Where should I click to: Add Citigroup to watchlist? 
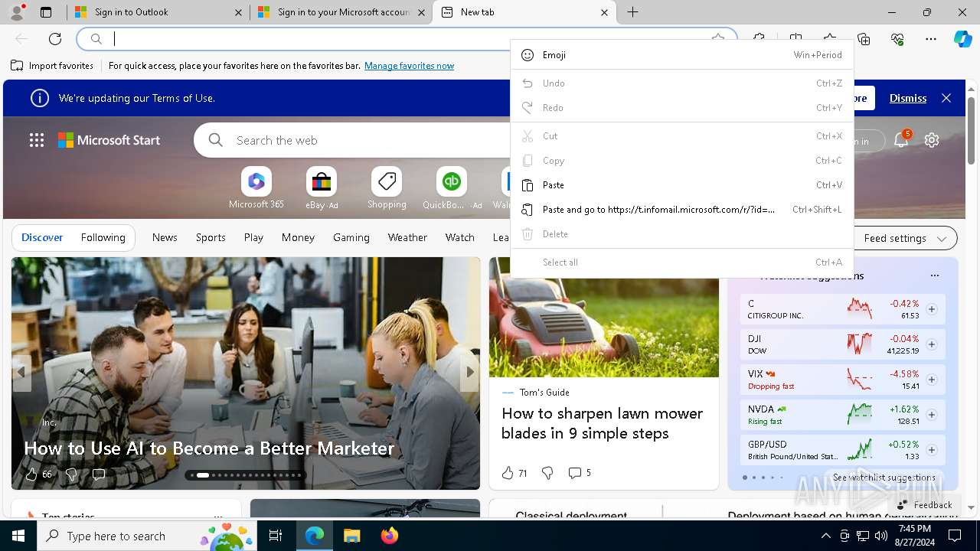tap(932, 309)
